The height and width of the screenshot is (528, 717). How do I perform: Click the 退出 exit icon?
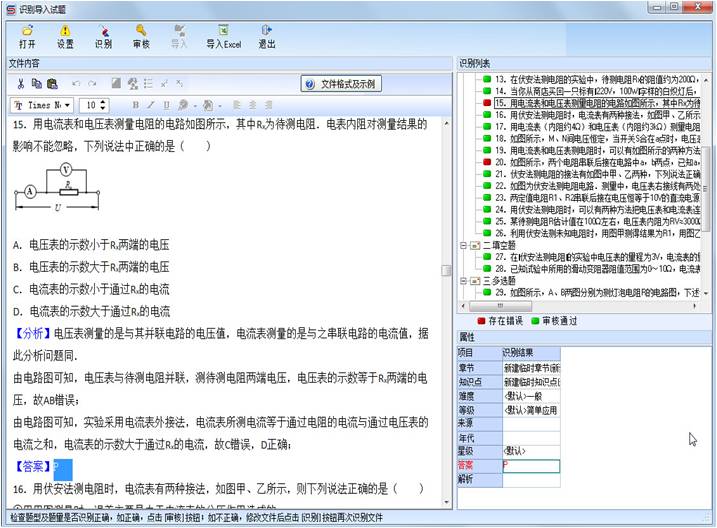(267, 37)
